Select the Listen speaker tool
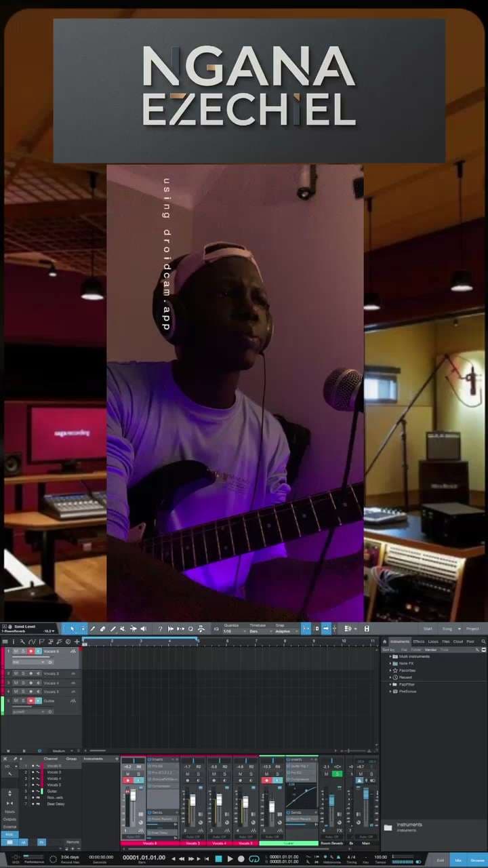The height and width of the screenshot is (868, 488). coord(143,629)
